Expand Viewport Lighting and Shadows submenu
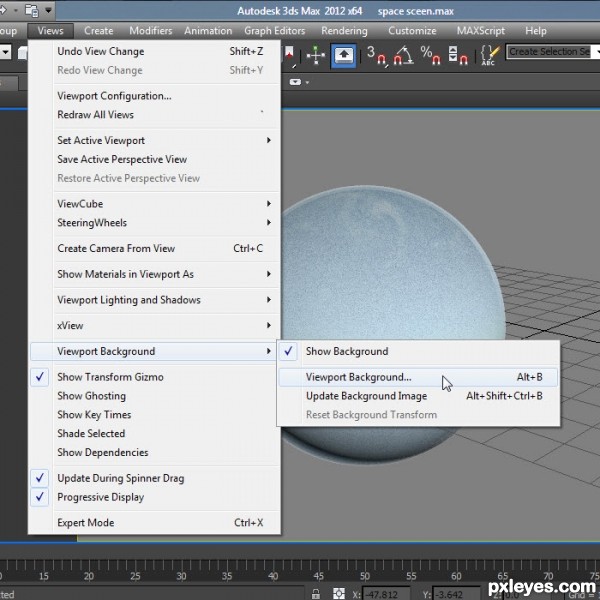This screenshot has width=600, height=600. point(155,300)
